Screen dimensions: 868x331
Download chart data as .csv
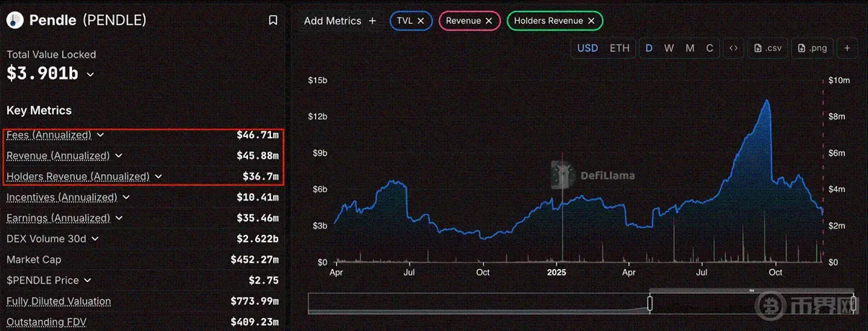(767, 48)
